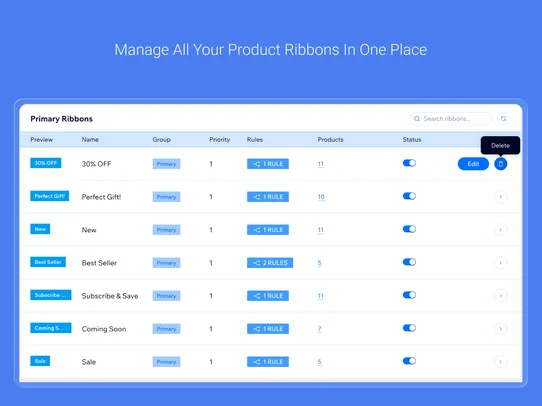
Task: Select the Coming Soon name text
Action: (104, 329)
